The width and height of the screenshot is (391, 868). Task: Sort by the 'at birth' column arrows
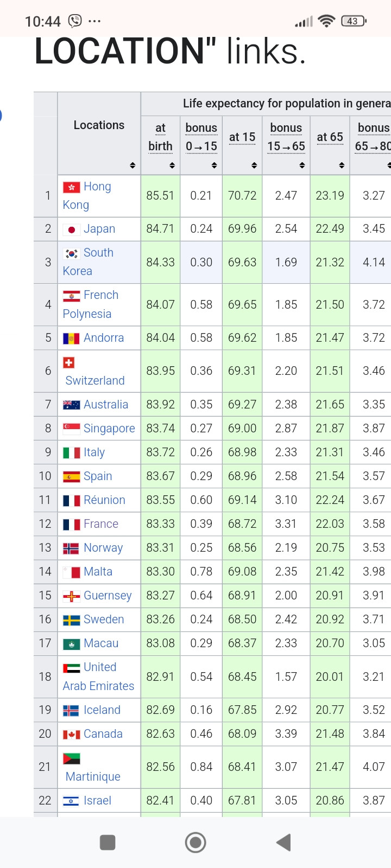click(172, 165)
